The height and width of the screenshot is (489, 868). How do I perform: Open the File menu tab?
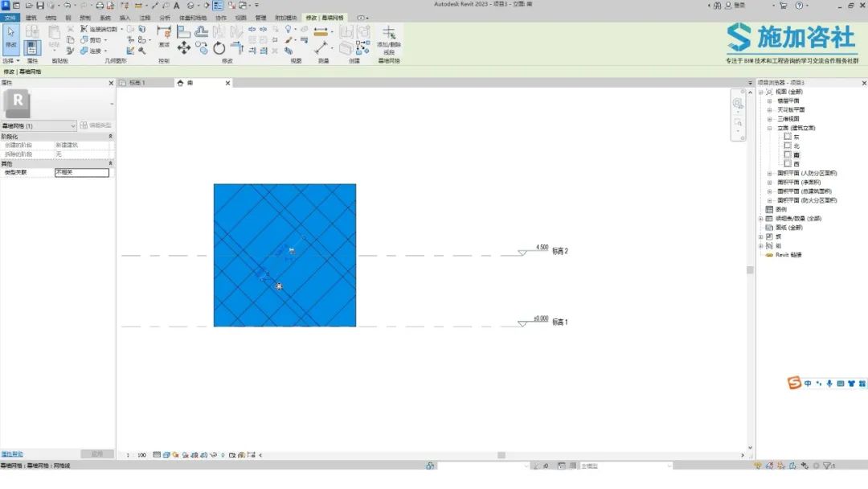[10, 17]
